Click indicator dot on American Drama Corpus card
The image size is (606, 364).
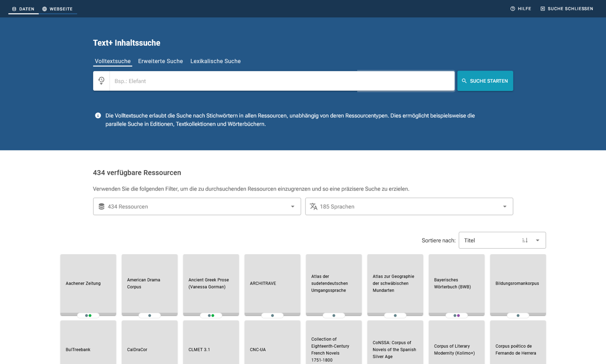coord(150,315)
